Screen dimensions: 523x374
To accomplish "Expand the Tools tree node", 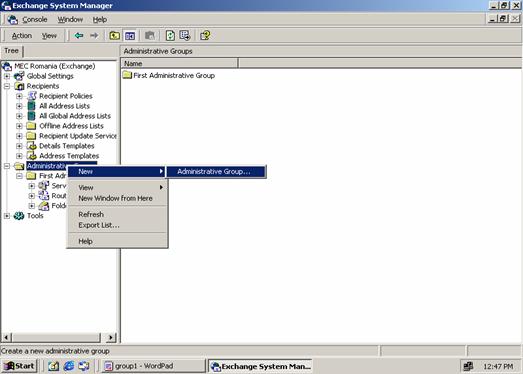I will (7, 216).
